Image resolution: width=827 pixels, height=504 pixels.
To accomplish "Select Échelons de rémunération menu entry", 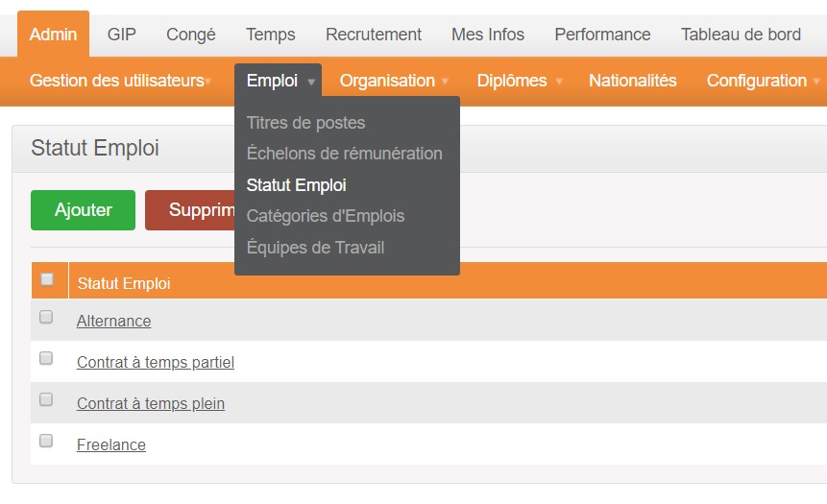I will [x=345, y=154].
